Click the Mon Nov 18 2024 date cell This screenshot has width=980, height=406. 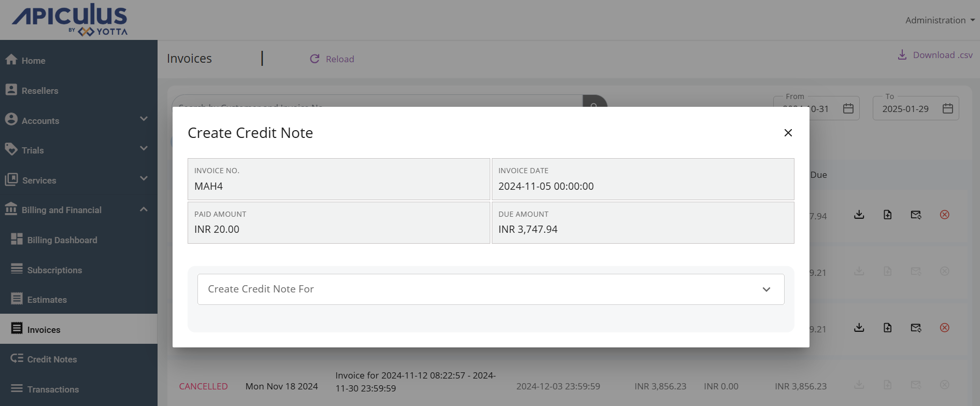tap(281, 386)
